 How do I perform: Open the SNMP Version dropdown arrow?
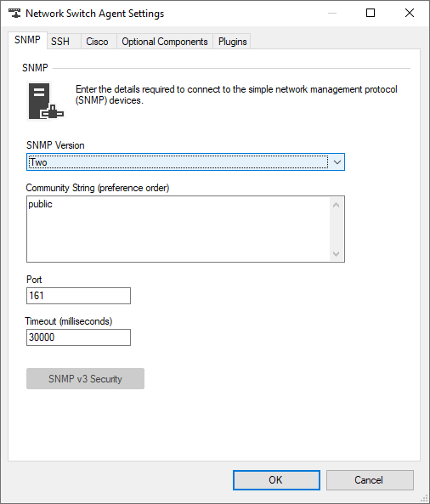click(337, 162)
